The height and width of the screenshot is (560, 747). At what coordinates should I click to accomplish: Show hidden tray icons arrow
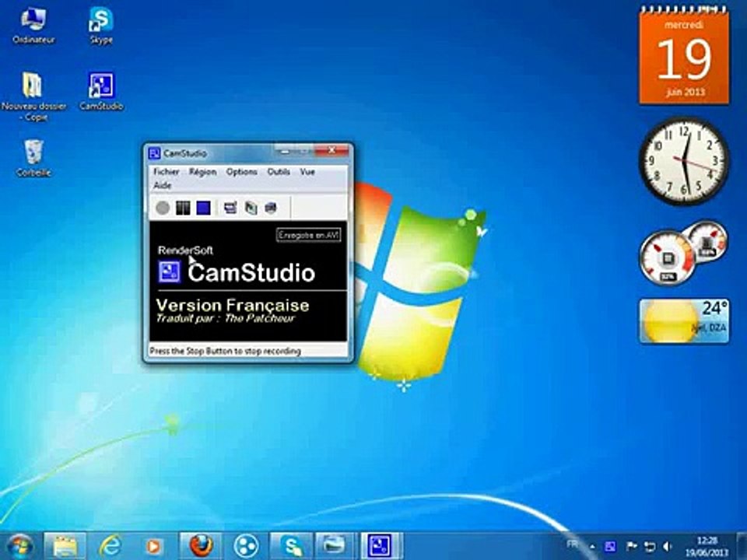pos(593,547)
